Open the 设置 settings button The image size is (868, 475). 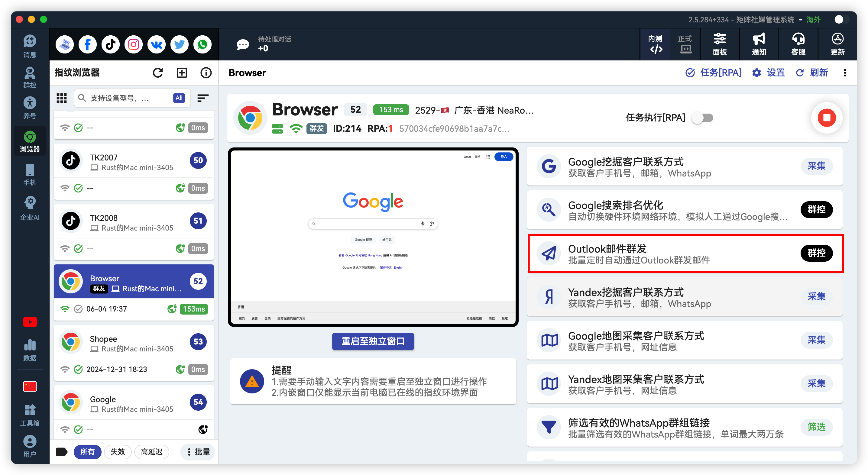pos(769,73)
